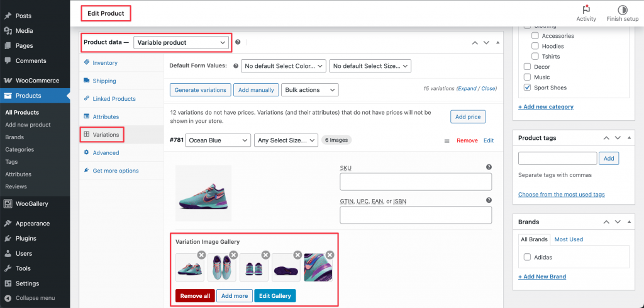This screenshot has height=308, width=644.
Task: Open the default Select Size dropdown
Action: click(370, 66)
